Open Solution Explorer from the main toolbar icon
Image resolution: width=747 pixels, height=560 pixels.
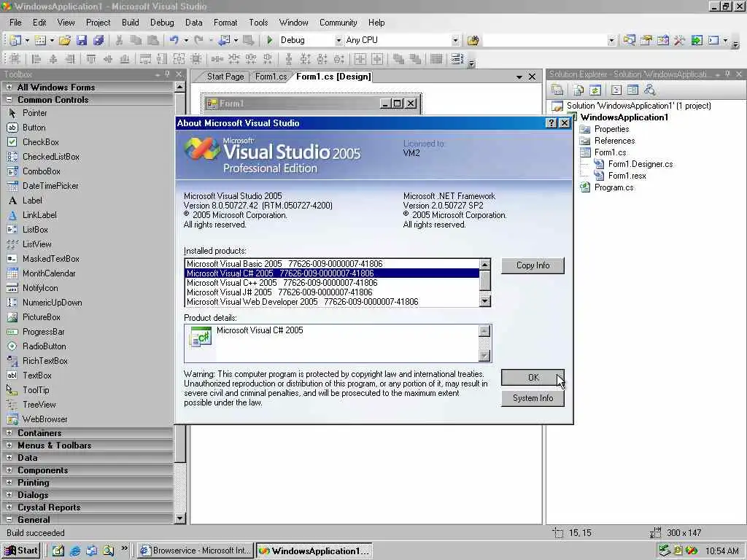point(629,41)
